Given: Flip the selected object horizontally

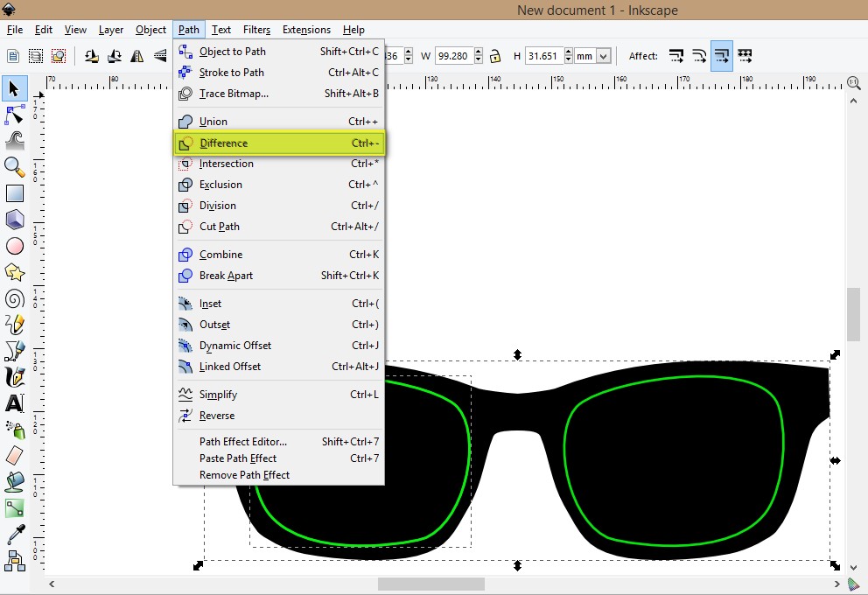Looking at the screenshot, I should 137,54.
